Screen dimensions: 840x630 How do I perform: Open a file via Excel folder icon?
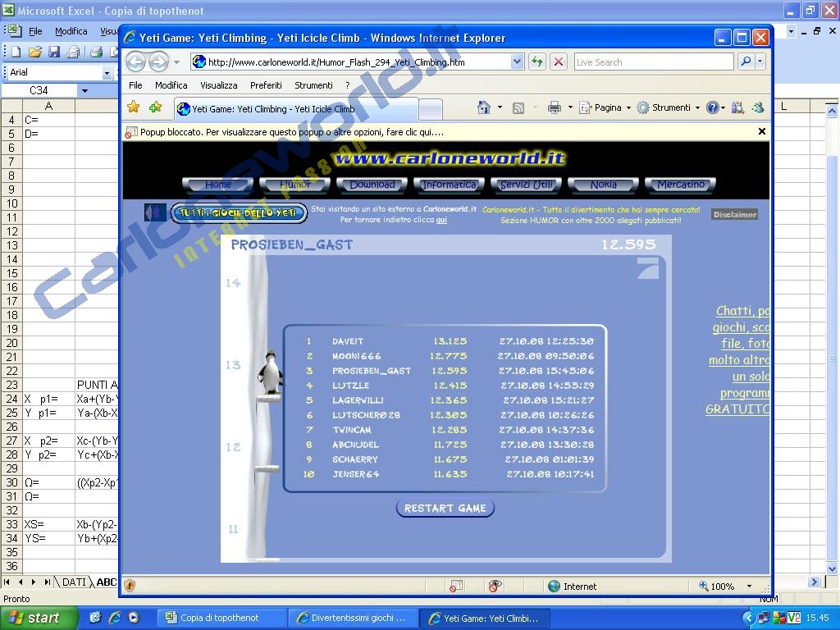coord(35,52)
